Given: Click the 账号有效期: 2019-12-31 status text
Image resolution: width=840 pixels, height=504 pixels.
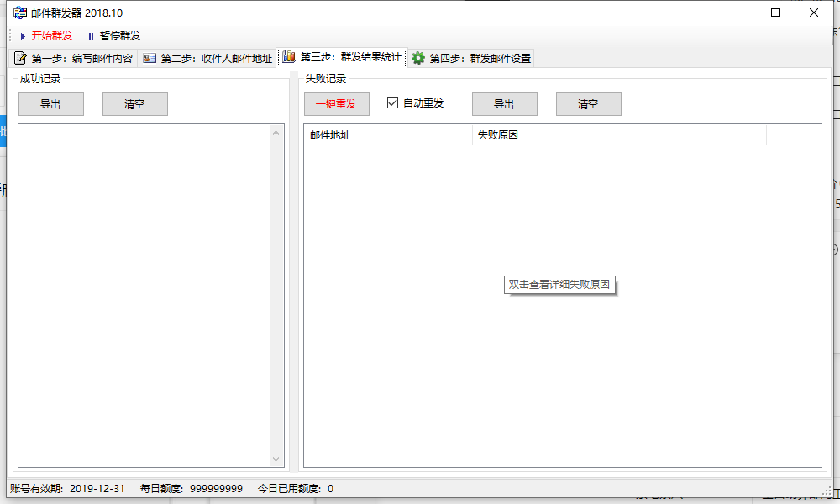Looking at the screenshot, I should click(x=67, y=489).
